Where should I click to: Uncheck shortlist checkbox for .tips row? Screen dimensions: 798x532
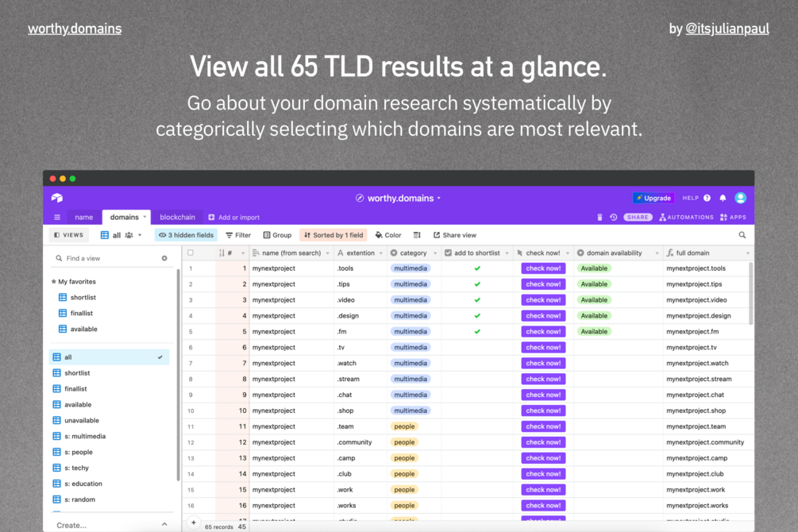(477, 284)
